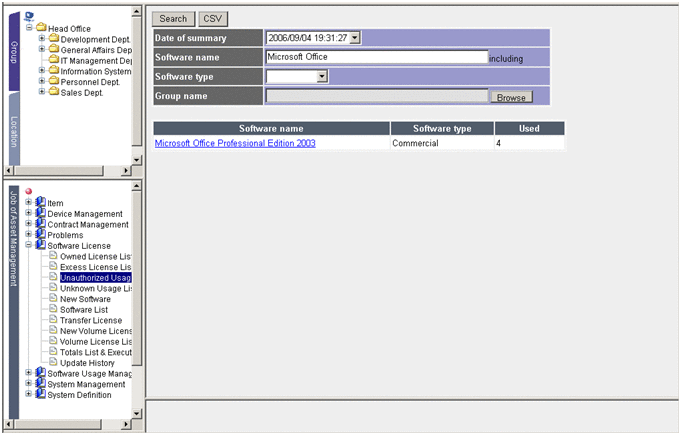Click the Update History page icon
The height and width of the screenshot is (437, 683).
pyautogui.click(x=53, y=362)
